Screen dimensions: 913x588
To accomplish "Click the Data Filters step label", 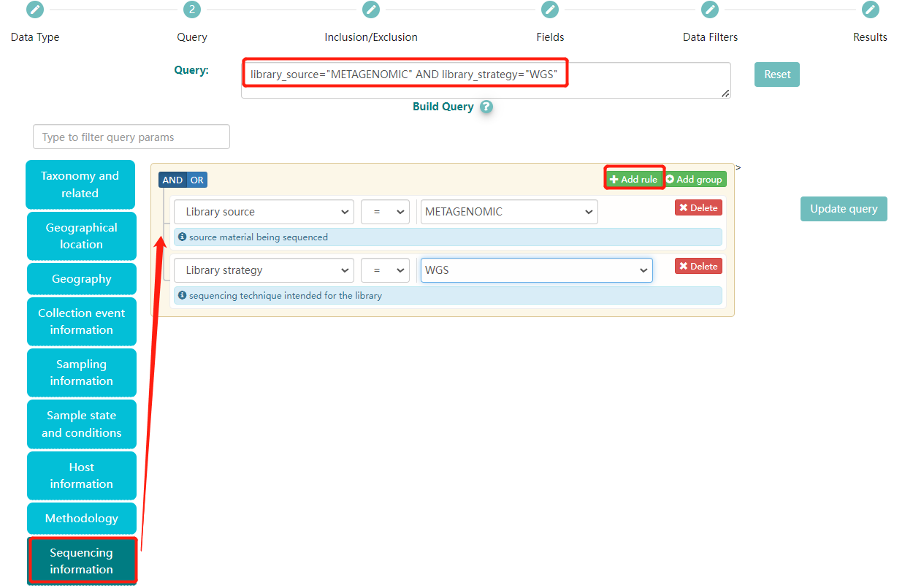I will [x=710, y=37].
